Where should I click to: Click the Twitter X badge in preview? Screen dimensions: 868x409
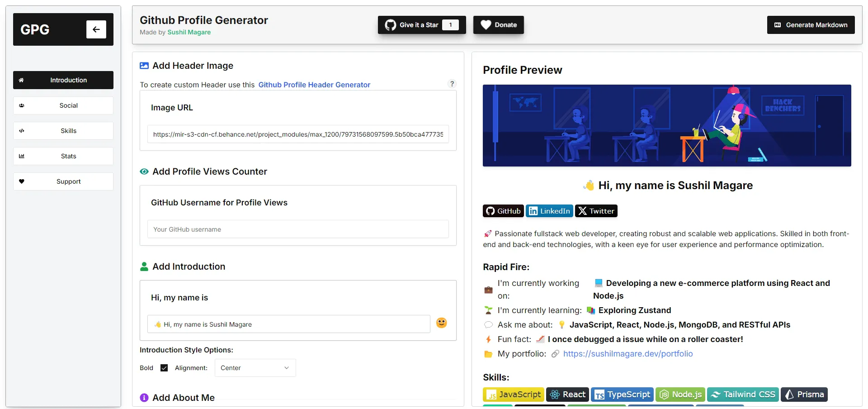(596, 211)
